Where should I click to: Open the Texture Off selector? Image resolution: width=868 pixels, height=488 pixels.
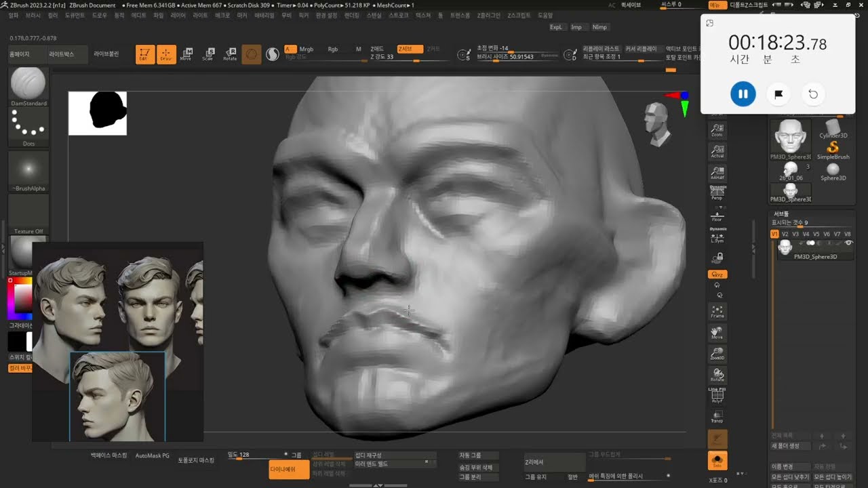click(x=28, y=214)
